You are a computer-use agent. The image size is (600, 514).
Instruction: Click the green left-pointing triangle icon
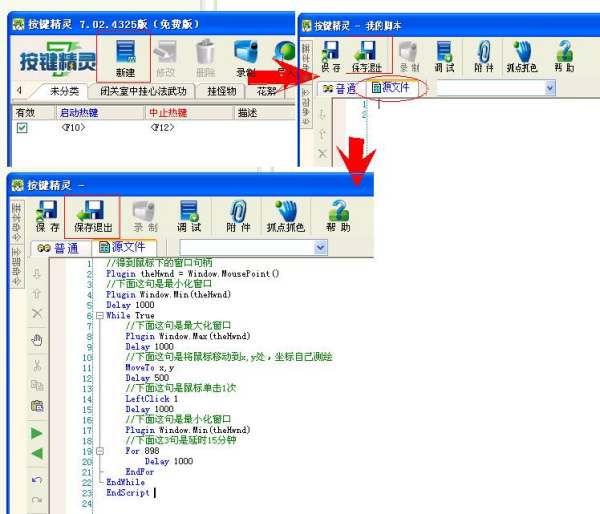point(37,454)
